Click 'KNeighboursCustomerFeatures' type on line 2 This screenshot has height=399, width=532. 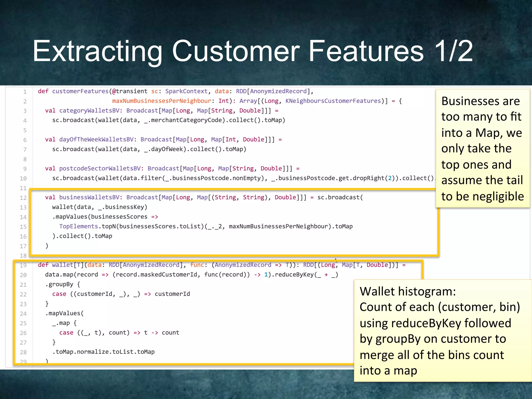(333, 101)
